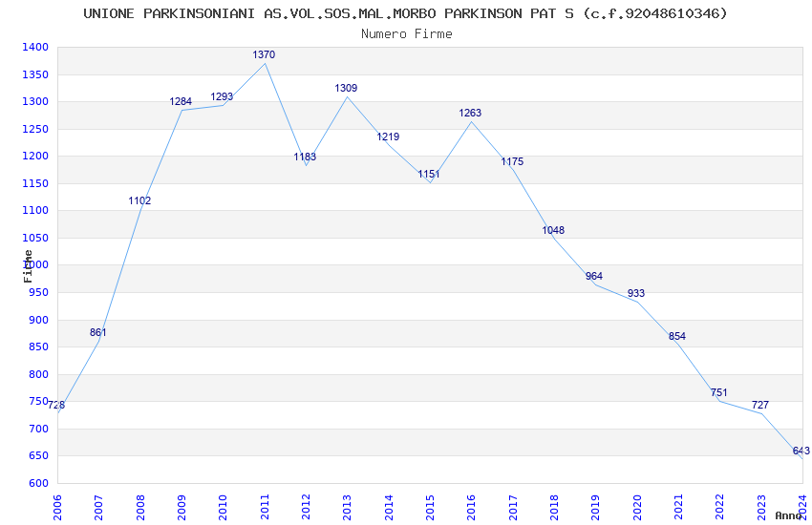Click the 643 data label at 2024
This screenshot has width=812, height=525.
(801, 451)
